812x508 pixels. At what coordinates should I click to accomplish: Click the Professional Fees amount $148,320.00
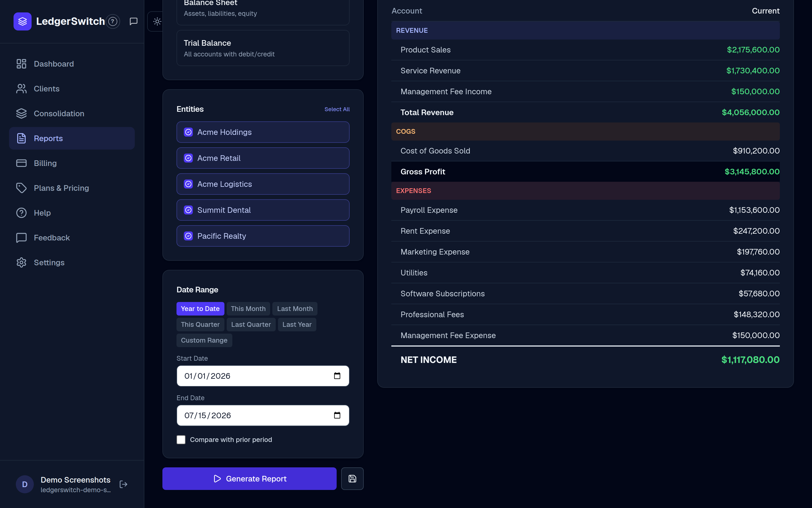(757, 314)
